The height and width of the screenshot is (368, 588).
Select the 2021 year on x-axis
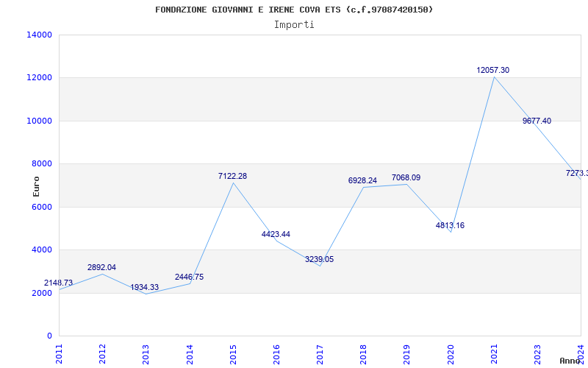[494, 353]
